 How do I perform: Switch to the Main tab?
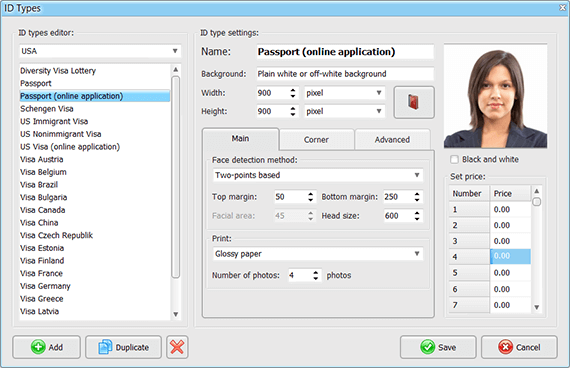pyautogui.click(x=240, y=139)
